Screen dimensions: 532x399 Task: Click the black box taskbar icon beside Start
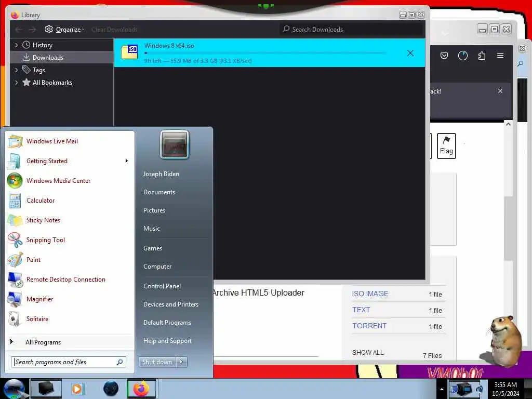click(x=46, y=389)
